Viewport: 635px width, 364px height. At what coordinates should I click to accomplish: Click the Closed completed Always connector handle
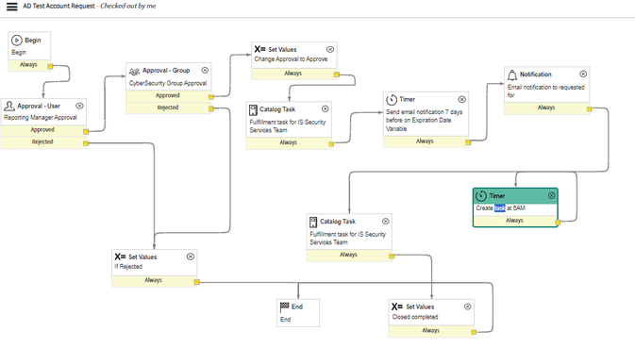(x=474, y=333)
